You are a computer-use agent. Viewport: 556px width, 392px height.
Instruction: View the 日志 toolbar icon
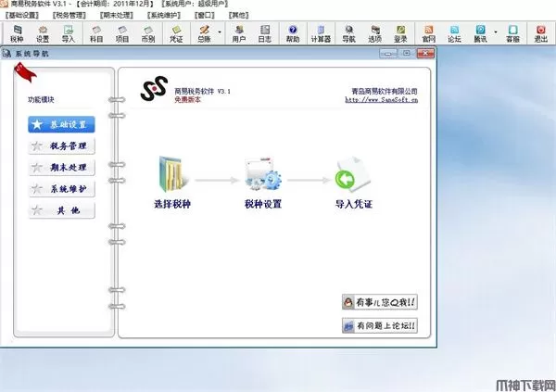point(265,34)
